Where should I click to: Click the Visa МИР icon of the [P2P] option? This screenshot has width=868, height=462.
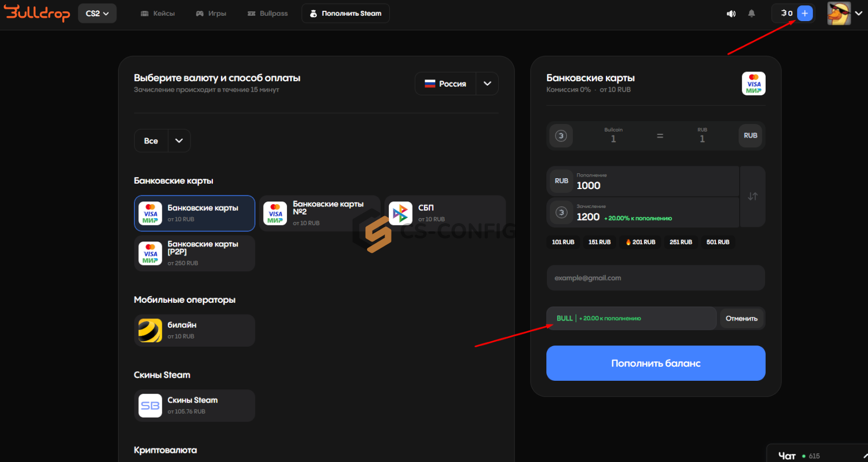[x=150, y=253]
